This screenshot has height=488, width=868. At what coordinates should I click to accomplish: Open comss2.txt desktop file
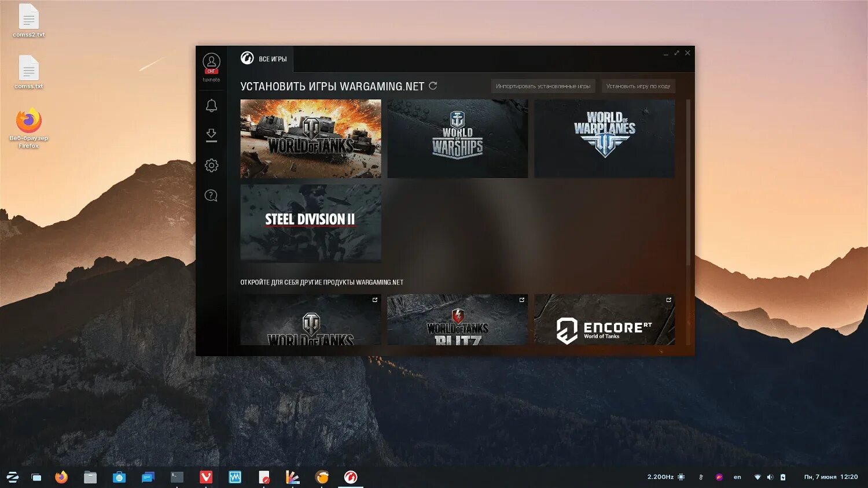[x=28, y=21]
